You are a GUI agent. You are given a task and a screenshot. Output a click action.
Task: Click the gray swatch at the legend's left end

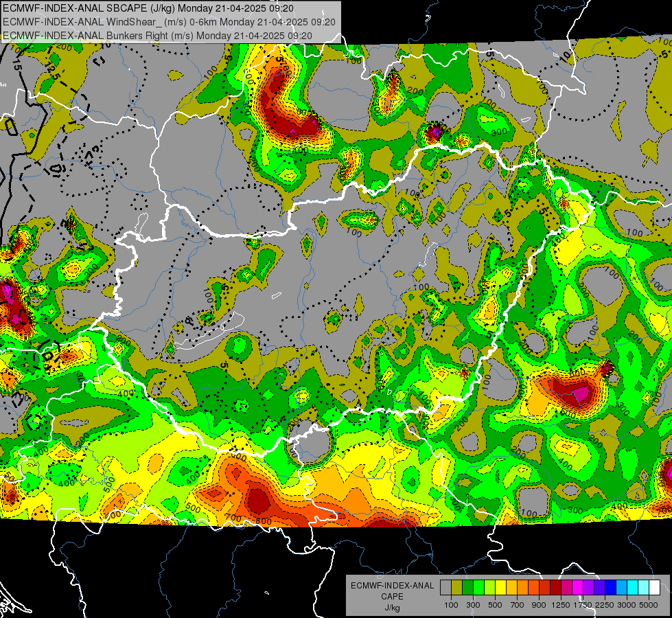(445, 588)
